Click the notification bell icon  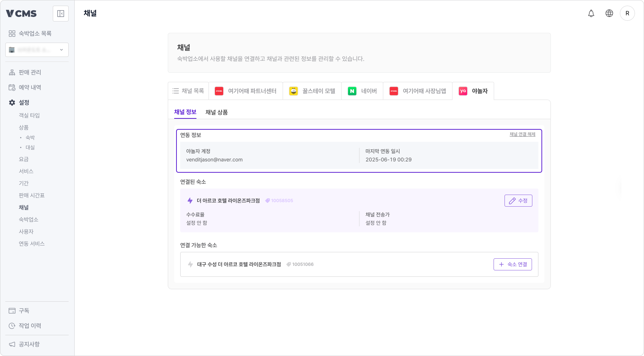coord(591,13)
